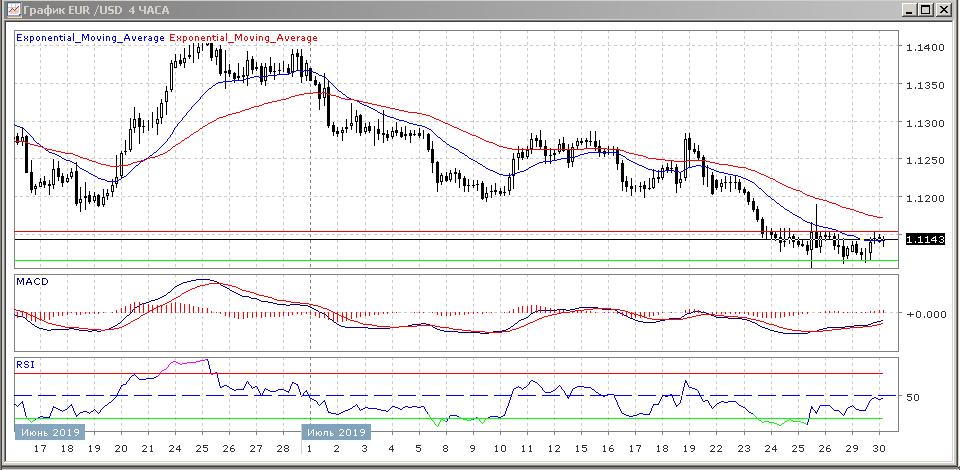Viewport: 960px width, 470px height.
Task: Click the red Exponential_Moving_Average label
Action: (x=244, y=38)
